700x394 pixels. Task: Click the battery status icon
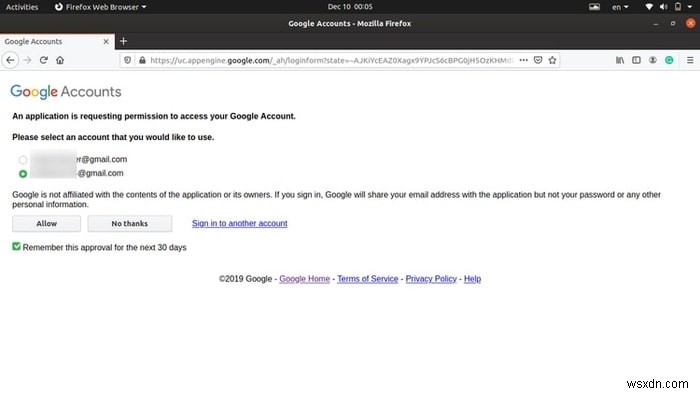[678, 7]
